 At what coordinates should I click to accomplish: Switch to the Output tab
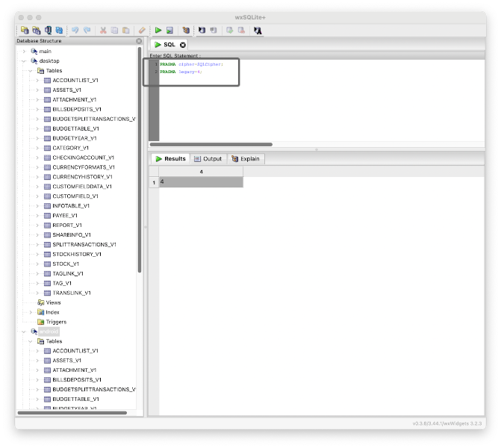pyautogui.click(x=208, y=158)
